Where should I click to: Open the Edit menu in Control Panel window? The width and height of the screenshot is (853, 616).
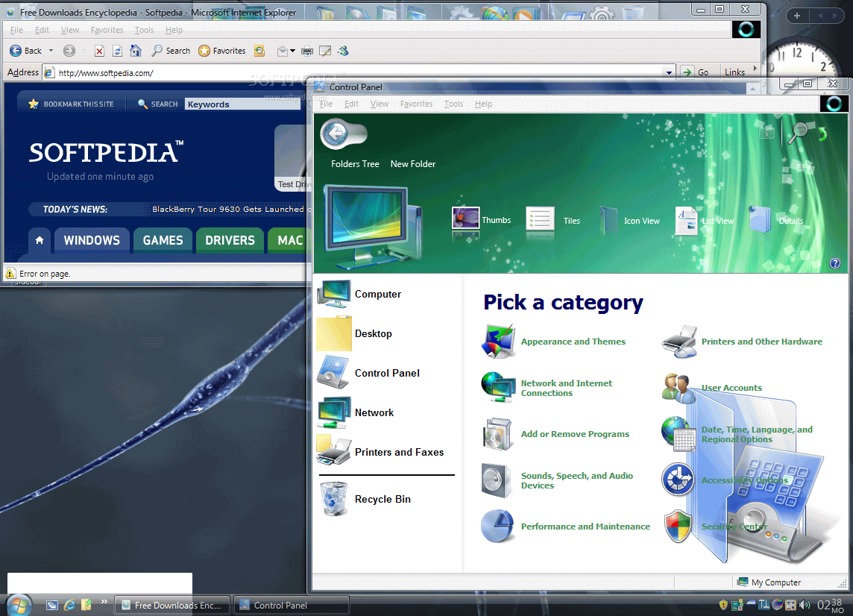(351, 104)
